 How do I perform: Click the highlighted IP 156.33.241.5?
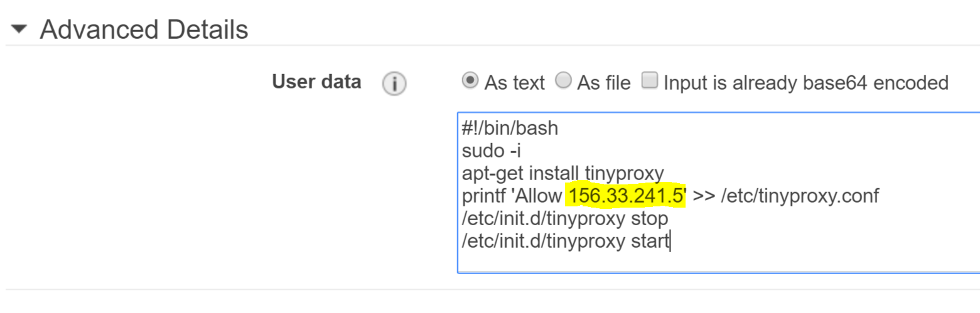click(x=625, y=196)
